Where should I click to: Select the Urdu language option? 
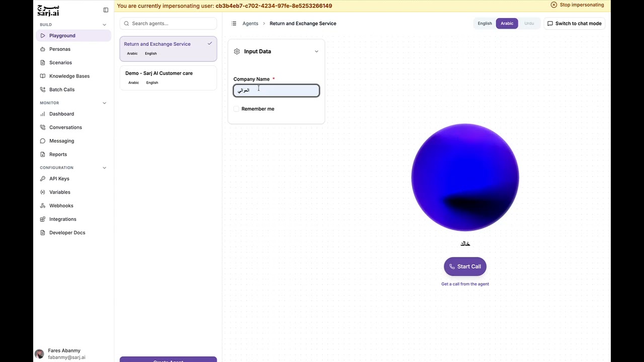529,24
